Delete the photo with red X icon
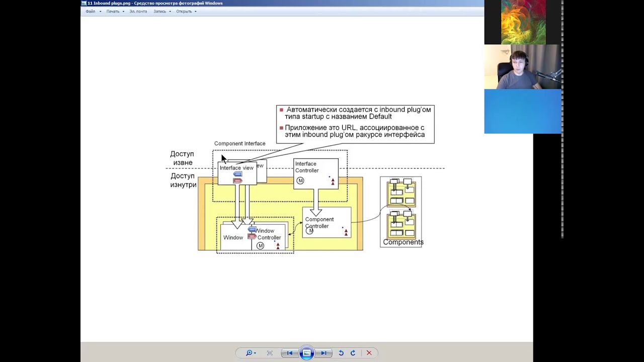The width and height of the screenshot is (644, 362). click(x=369, y=353)
